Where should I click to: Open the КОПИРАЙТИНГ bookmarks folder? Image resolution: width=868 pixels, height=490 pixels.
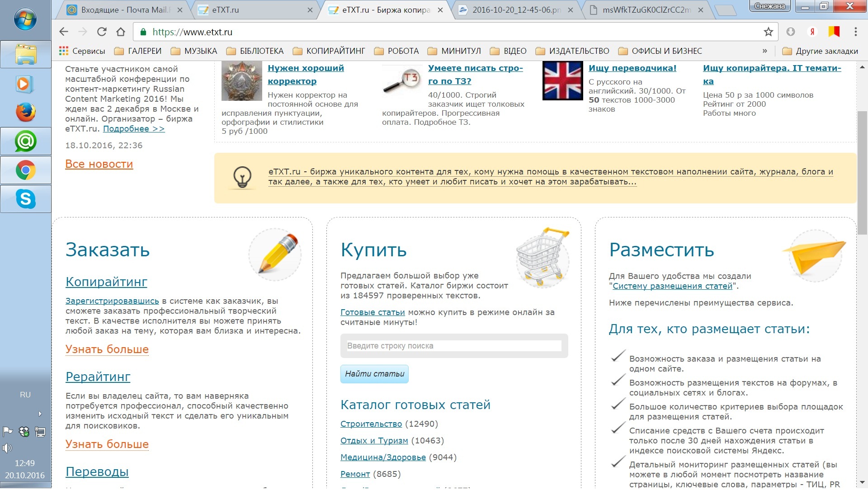click(x=329, y=51)
